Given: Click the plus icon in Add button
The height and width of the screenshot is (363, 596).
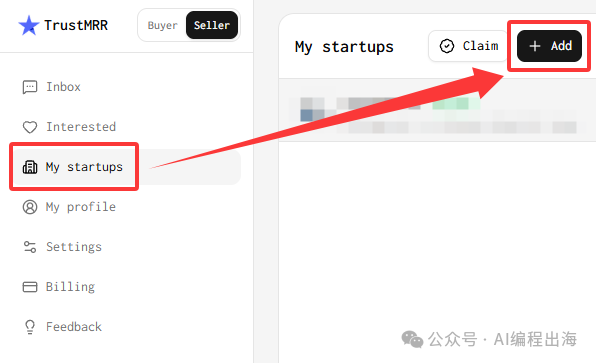Looking at the screenshot, I should (x=535, y=46).
